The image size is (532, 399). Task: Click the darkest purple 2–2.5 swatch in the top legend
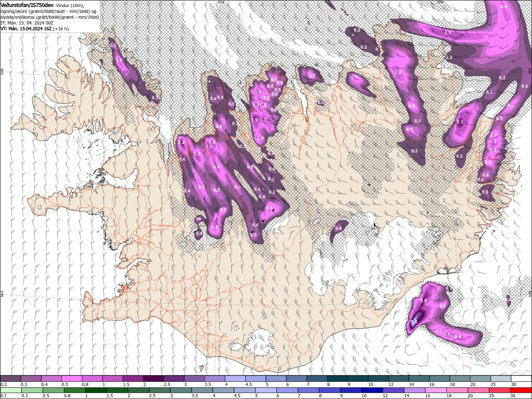154,379
